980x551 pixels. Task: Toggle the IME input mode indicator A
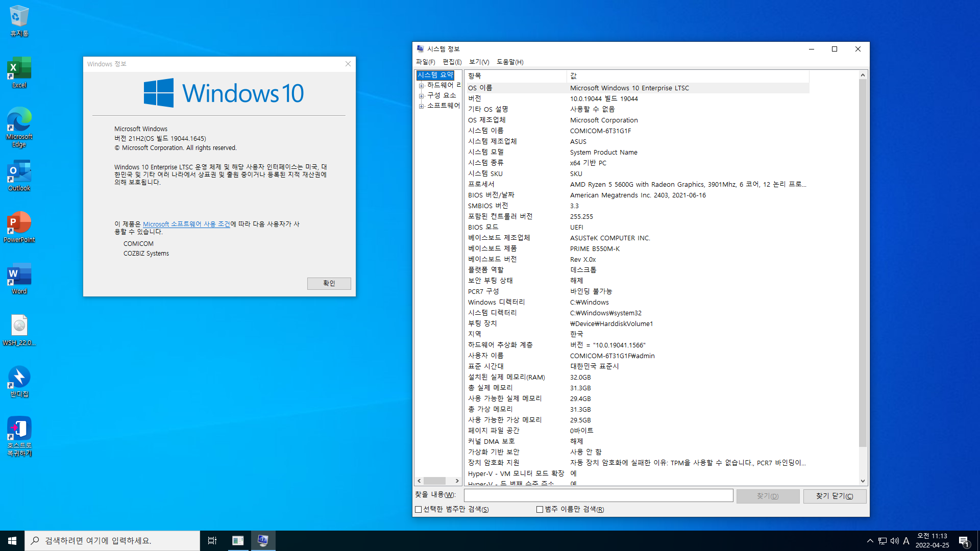point(906,541)
